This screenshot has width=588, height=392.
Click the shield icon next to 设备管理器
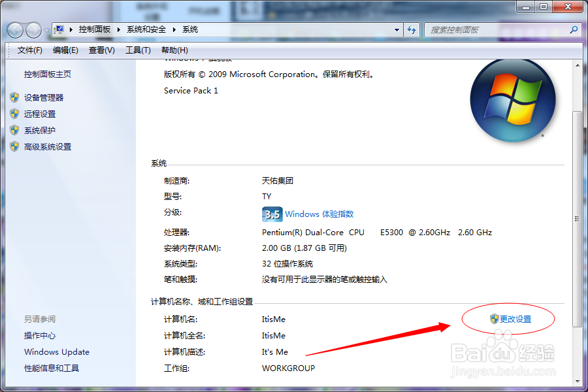pyautogui.click(x=14, y=97)
